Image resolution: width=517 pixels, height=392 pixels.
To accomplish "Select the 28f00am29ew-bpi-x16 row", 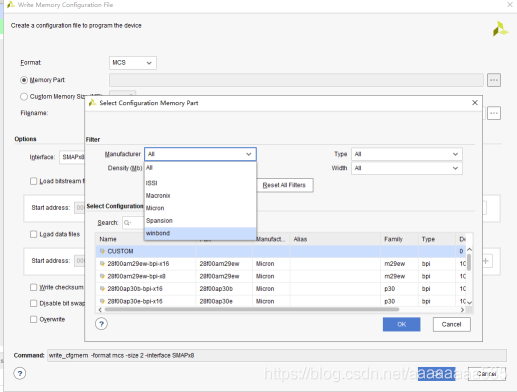I will pos(281,264).
